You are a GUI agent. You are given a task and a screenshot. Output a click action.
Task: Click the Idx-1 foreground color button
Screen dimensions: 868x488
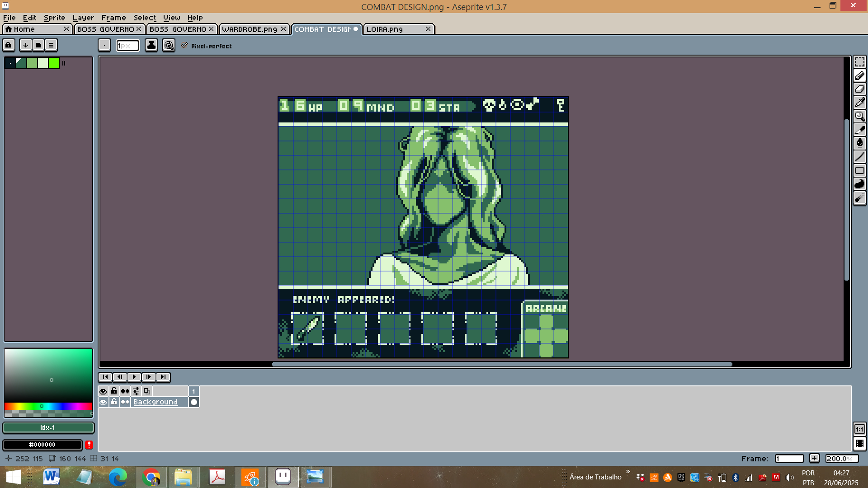(x=48, y=427)
